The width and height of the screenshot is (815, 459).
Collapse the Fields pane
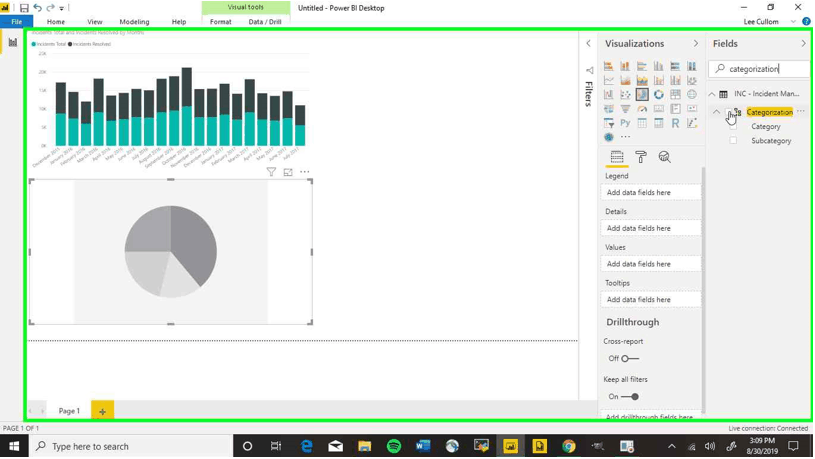tap(804, 44)
